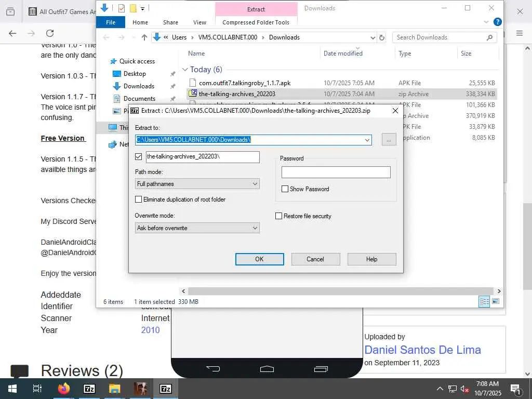The width and height of the screenshot is (532, 399).
Task: Click the Explorer help question mark icon
Action: click(x=497, y=22)
